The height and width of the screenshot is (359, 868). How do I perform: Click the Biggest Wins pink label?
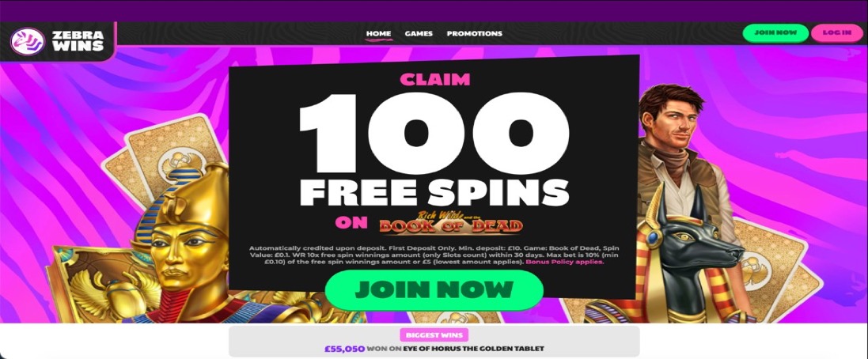click(x=434, y=335)
